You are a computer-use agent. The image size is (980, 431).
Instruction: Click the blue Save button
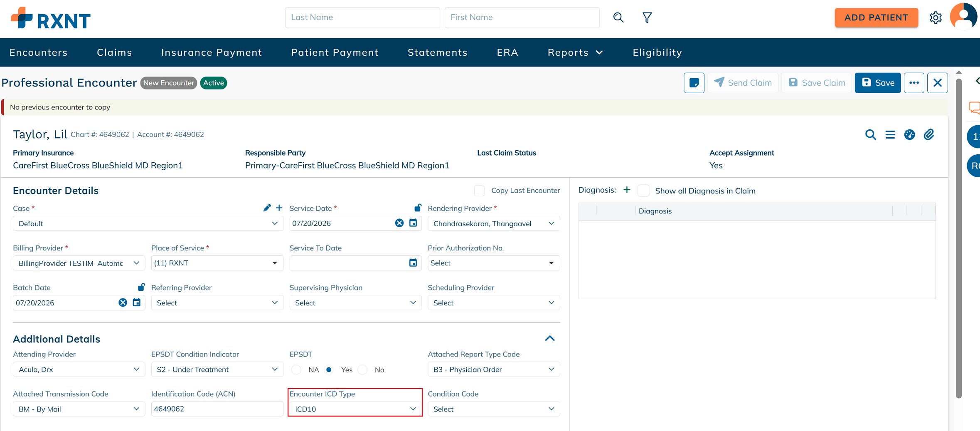[x=878, y=83]
